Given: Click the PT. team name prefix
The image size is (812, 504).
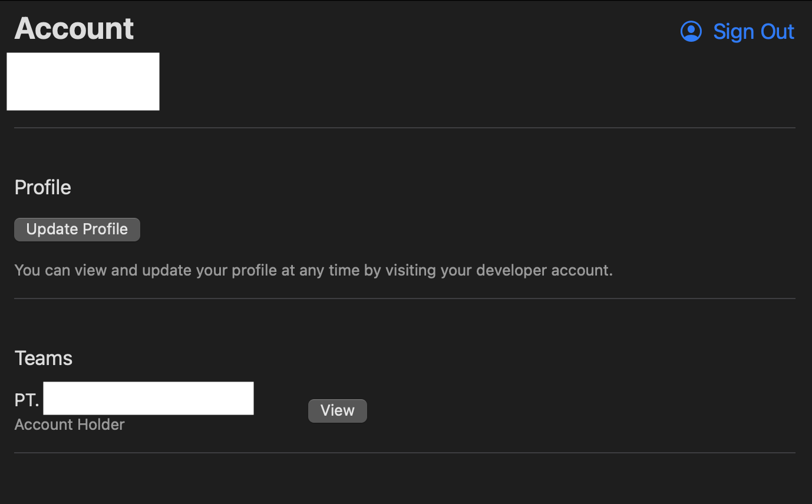Looking at the screenshot, I should [x=27, y=400].
